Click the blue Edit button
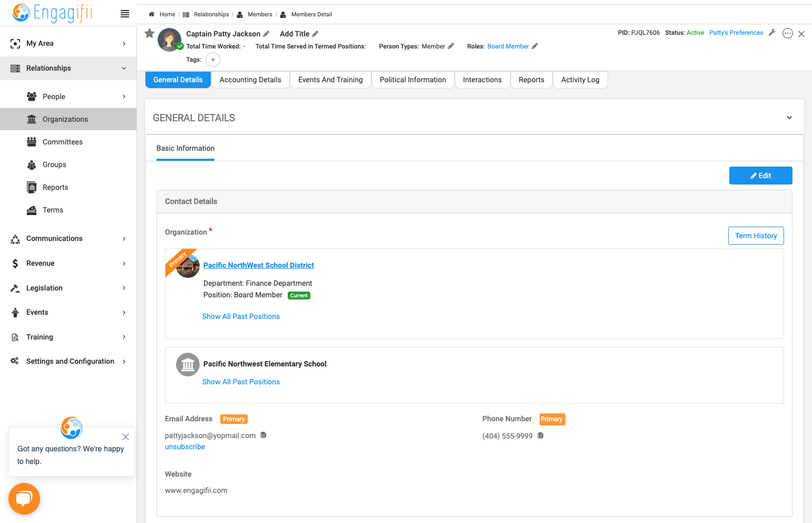 760,176
